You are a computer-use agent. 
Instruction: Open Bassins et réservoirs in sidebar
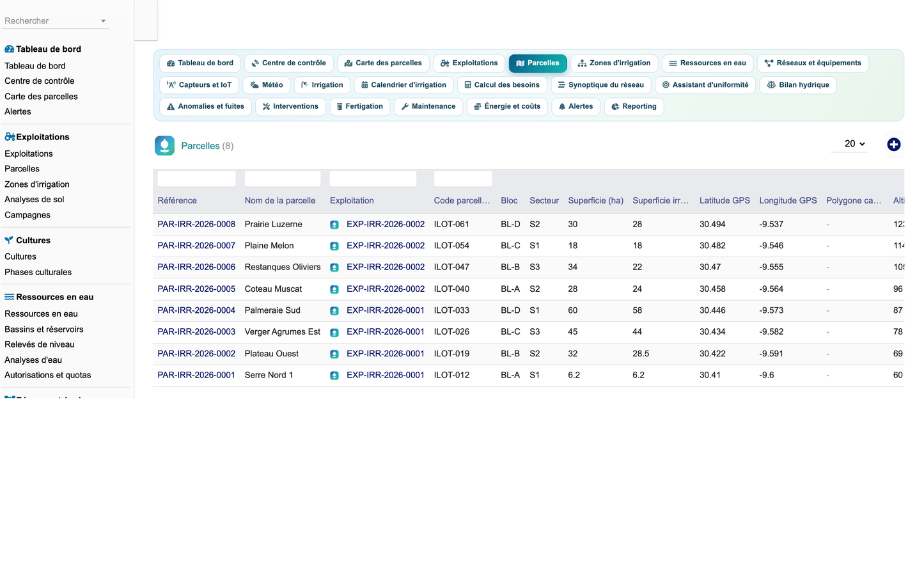(44, 330)
